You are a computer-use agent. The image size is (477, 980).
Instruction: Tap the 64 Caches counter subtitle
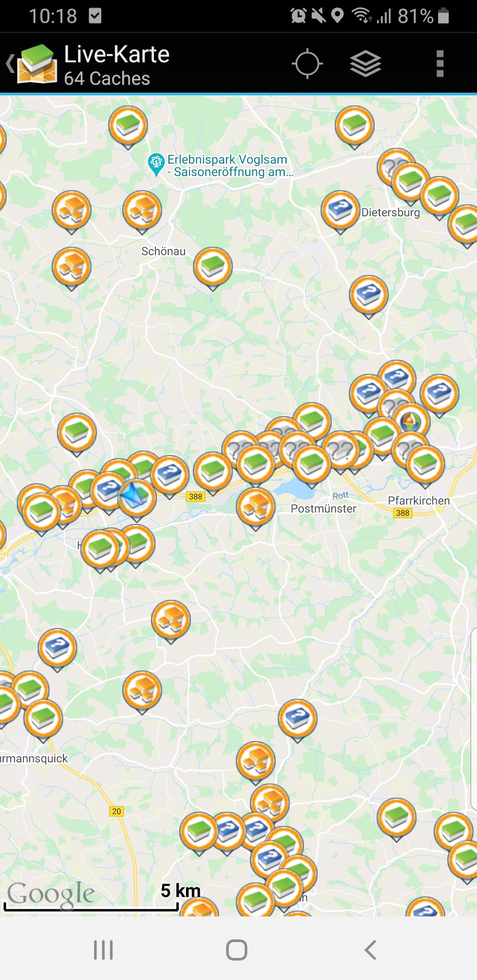(107, 79)
